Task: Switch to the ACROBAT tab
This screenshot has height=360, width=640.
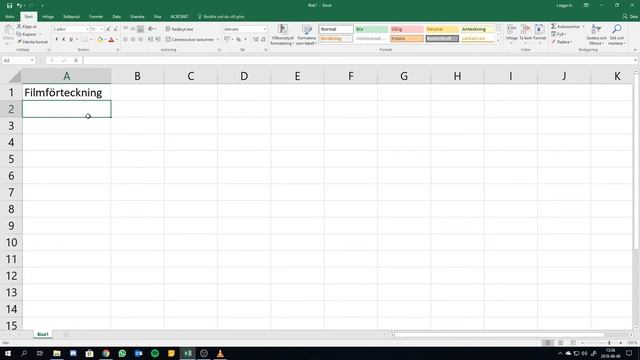Action: [x=179, y=17]
